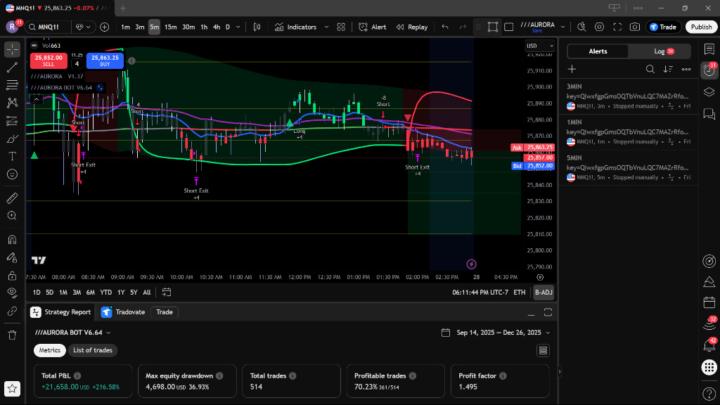Switch to the Log tab

point(663,50)
